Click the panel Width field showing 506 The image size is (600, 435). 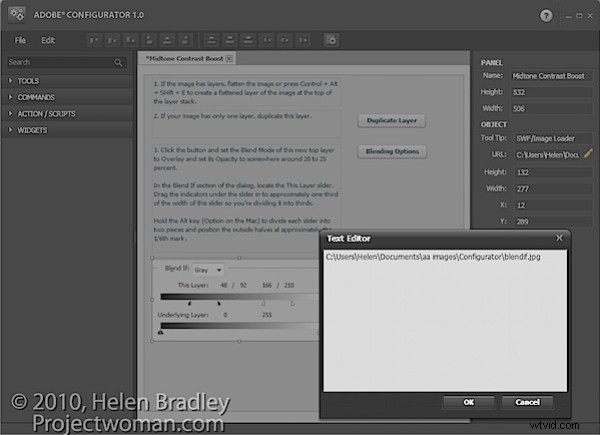click(551, 109)
